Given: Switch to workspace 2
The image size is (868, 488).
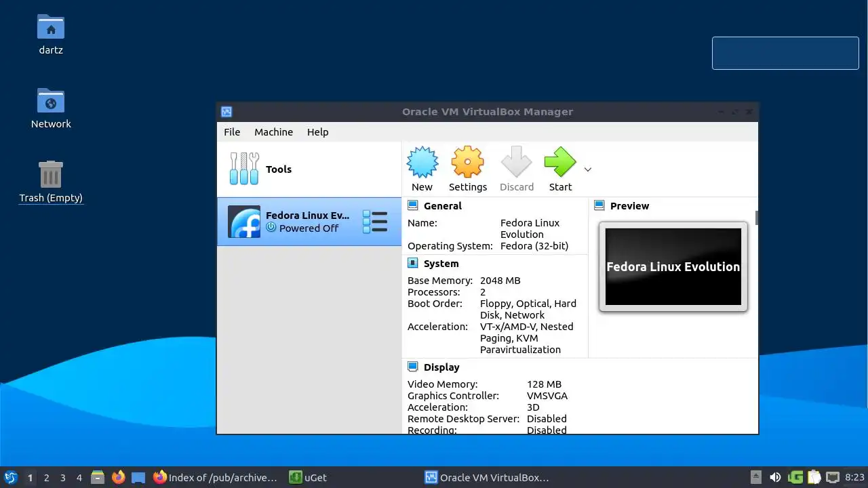Looking at the screenshot, I should [x=46, y=478].
